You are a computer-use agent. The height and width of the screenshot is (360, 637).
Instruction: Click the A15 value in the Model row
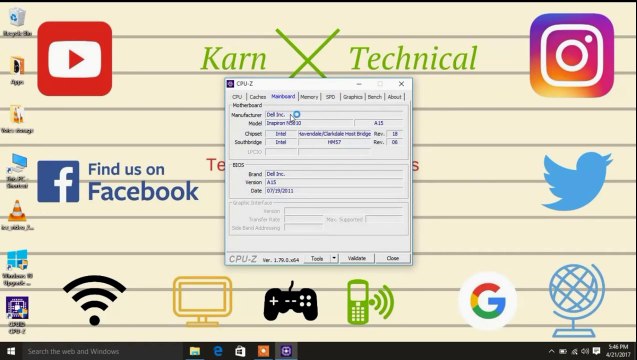click(x=379, y=123)
